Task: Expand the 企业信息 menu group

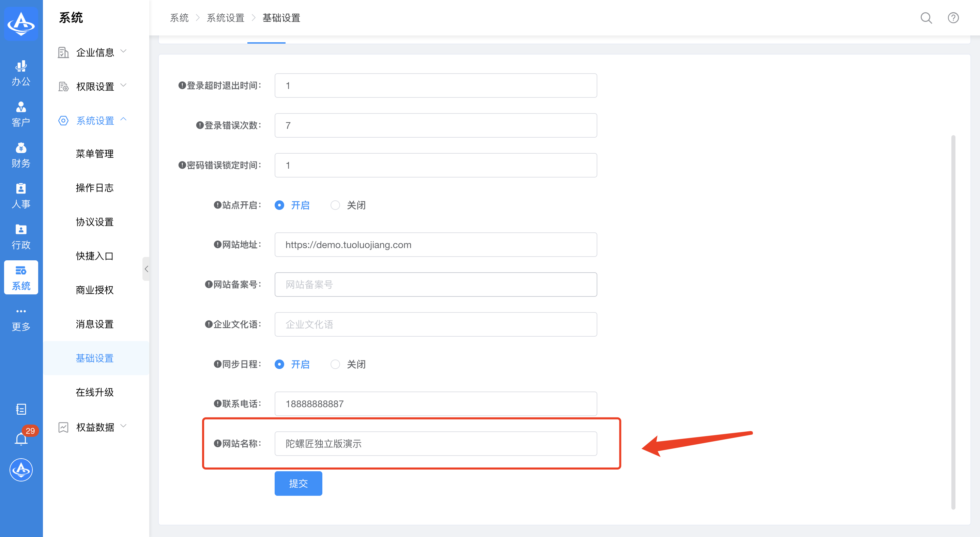Action: click(x=95, y=52)
